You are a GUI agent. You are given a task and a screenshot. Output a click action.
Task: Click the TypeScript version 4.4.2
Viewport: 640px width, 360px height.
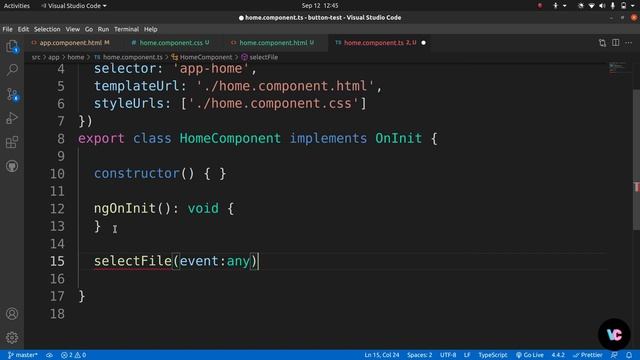(x=558, y=355)
